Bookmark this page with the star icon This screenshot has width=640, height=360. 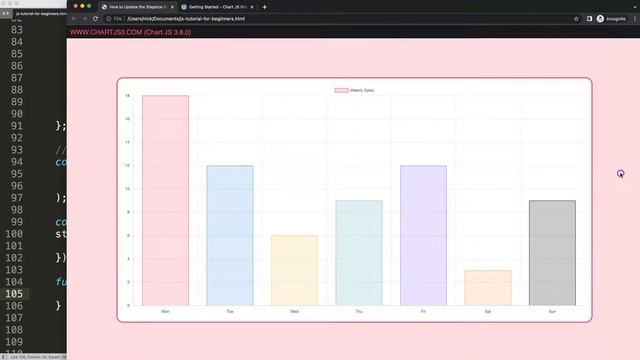[x=576, y=19]
